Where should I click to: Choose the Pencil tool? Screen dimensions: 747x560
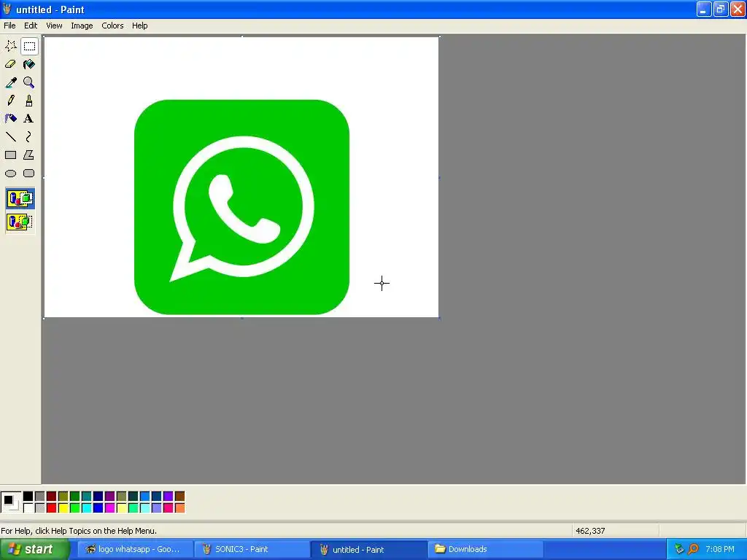10,101
